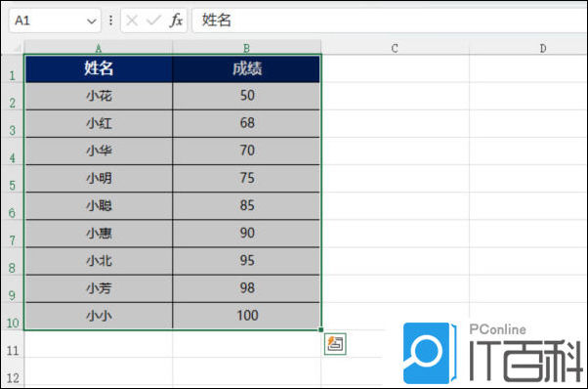Viewport: 588px width, 389px height.
Task: Select the cell containing 小明
Action: tap(99, 179)
